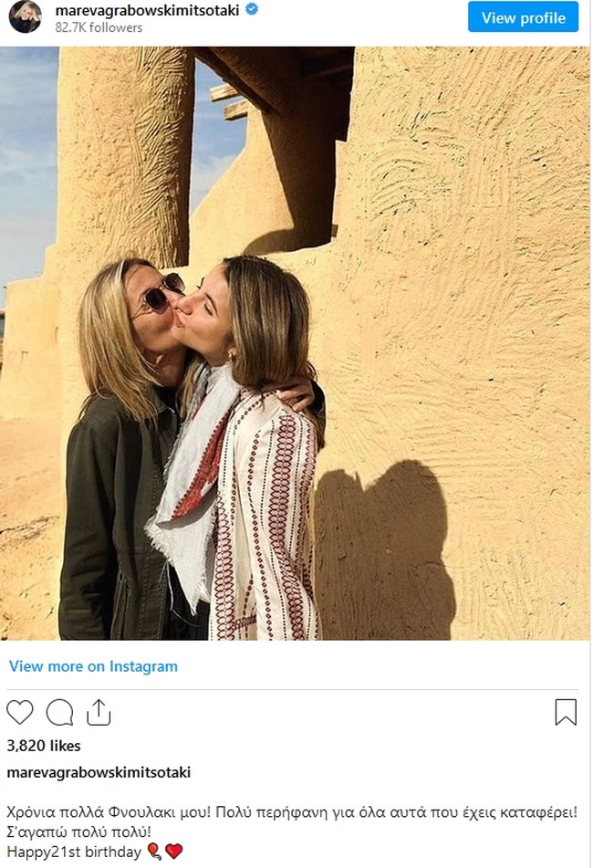Click the 82.7K followers text

click(99, 27)
